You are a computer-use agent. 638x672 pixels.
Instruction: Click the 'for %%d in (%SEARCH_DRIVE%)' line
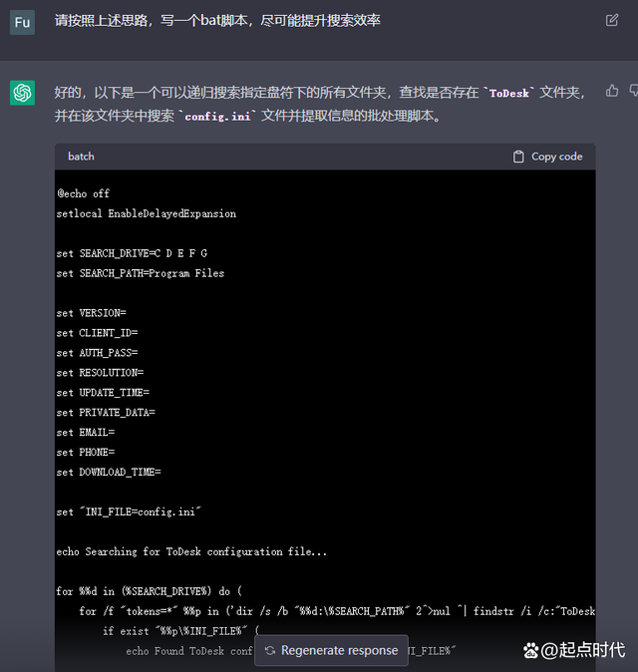click(x=150, y=591)
